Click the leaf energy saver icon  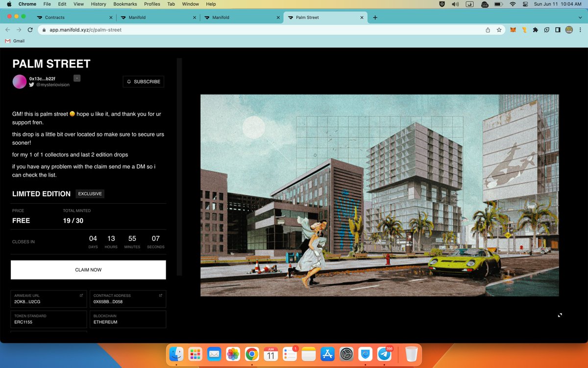pos(547,30)
